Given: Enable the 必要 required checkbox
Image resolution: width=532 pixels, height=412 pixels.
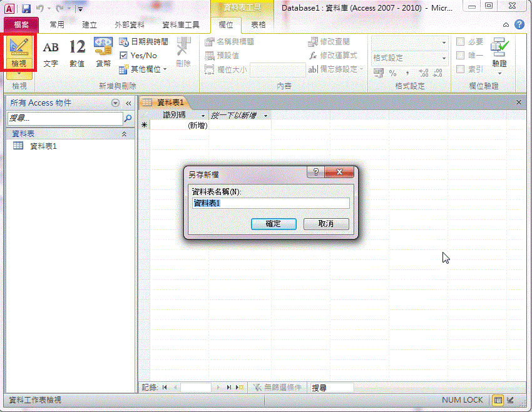Looking at the screenshot, I should click(461, 42).
